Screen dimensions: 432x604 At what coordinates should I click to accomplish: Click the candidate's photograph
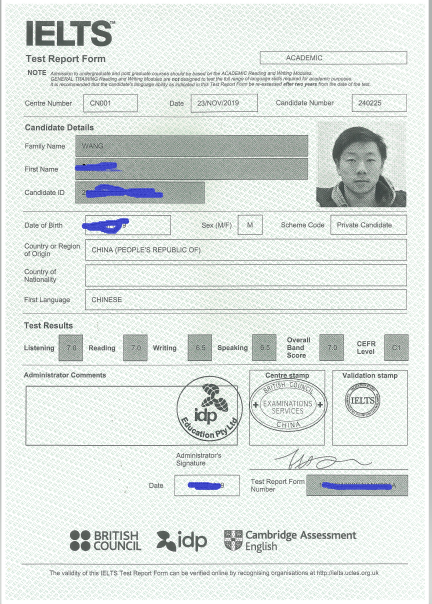pos(361,164)
